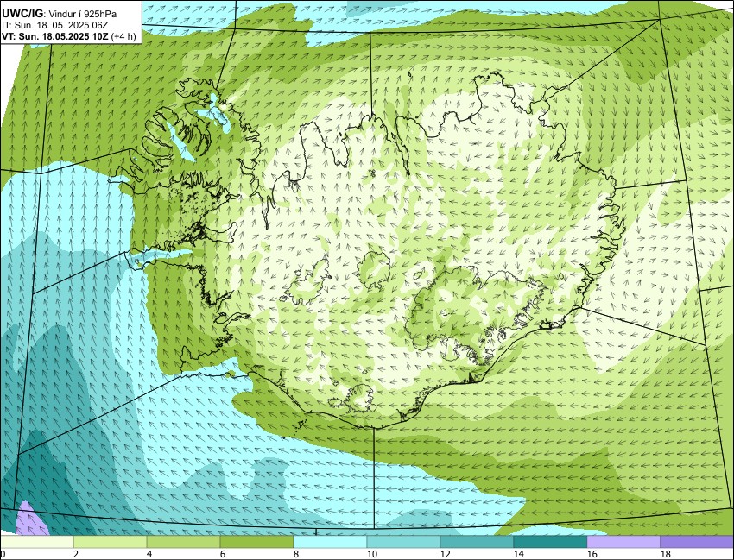Click the 10–12 m/s aqua legend swatch

403,542
